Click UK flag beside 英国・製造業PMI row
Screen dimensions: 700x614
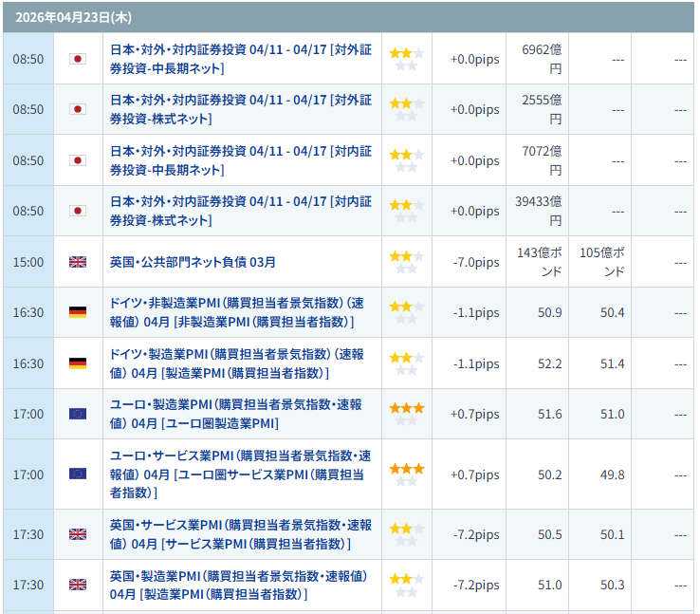tap(78, 585)
